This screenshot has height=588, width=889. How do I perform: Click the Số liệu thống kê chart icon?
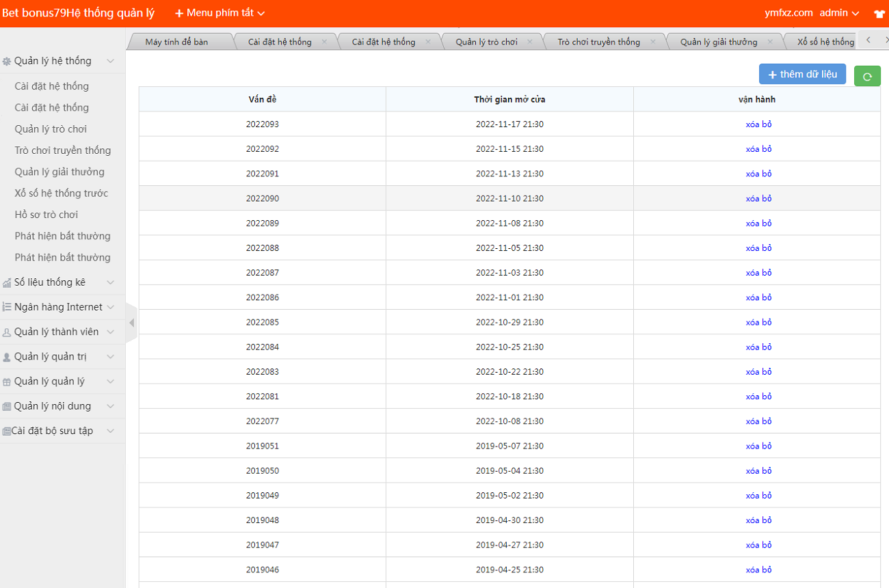[x=7, y=282]
